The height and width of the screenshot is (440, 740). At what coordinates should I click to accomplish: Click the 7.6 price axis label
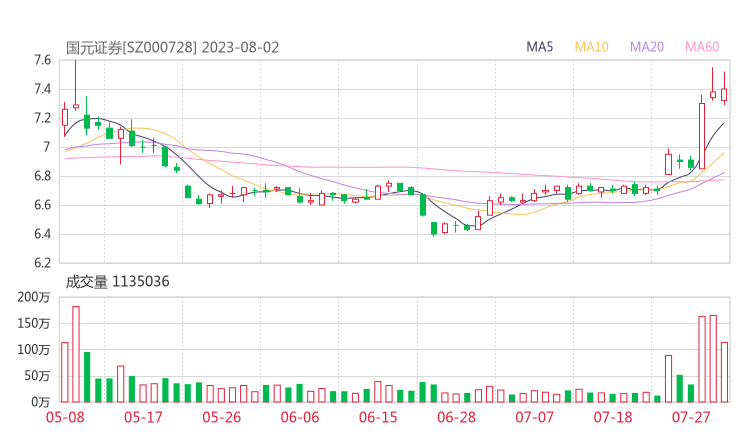tap(42, 60)
